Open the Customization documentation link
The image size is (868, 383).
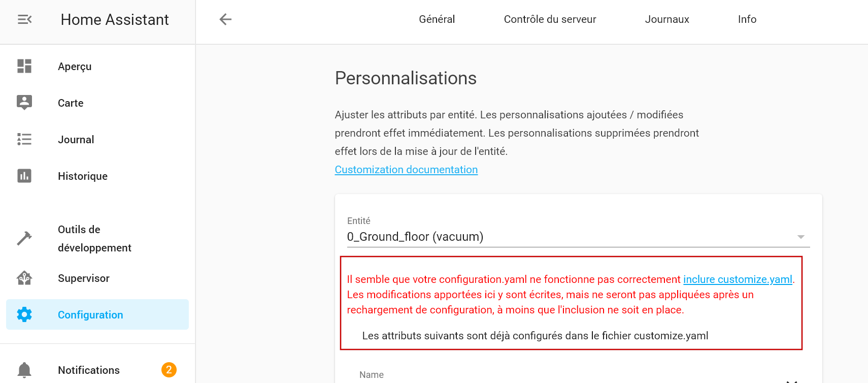click(x=406, y=170)
